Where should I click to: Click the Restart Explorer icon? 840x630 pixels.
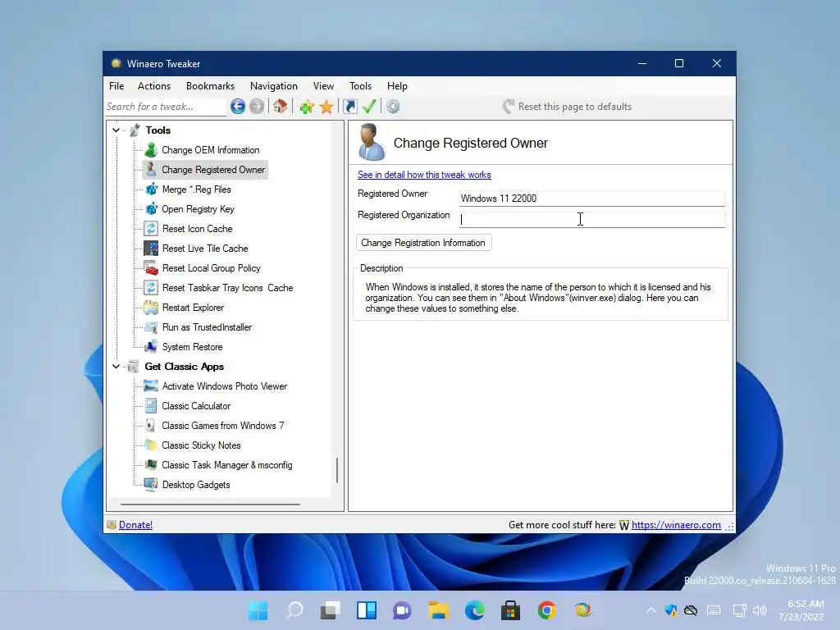(x=151, y=308)
